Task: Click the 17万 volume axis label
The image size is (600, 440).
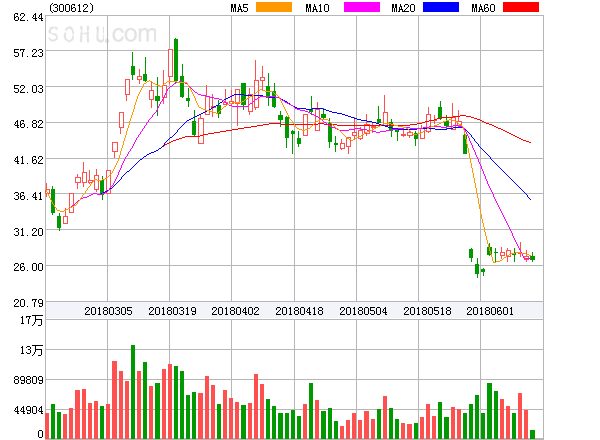Action: 31,320
